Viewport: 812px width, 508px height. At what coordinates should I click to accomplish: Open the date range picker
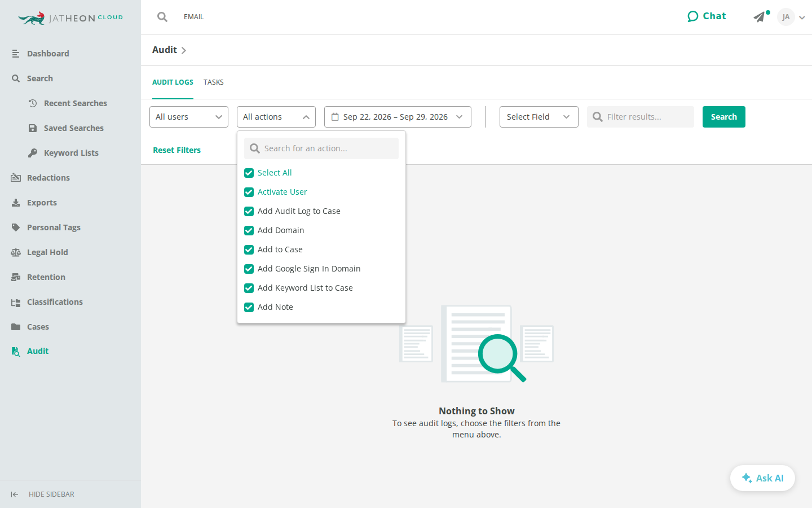[398, 117]
